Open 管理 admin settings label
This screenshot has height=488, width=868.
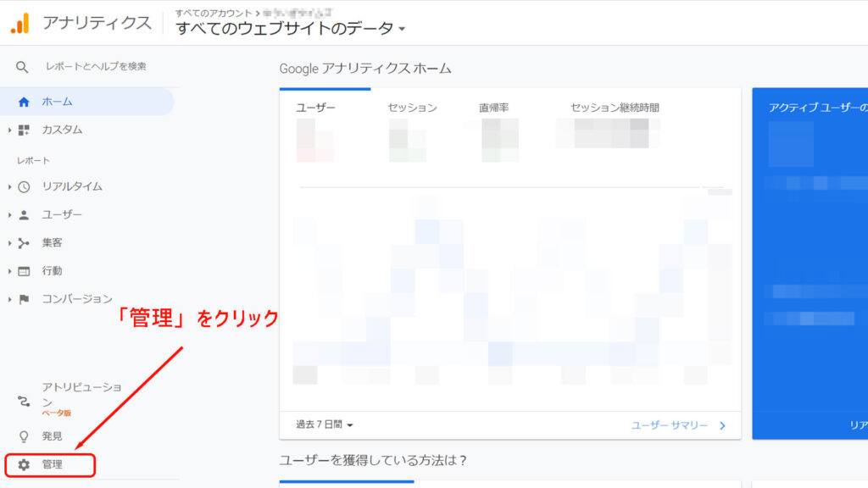coord(52,465)
